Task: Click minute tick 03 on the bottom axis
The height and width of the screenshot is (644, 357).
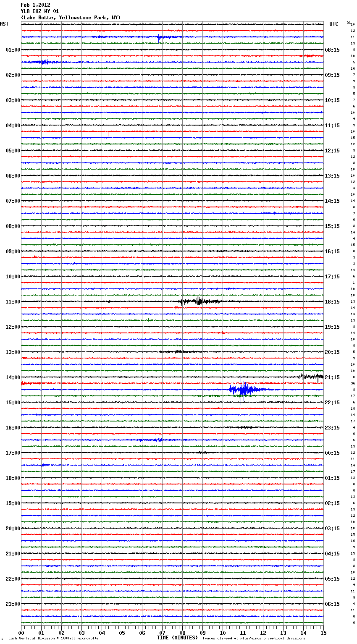Action: click(x=82, y=633)
